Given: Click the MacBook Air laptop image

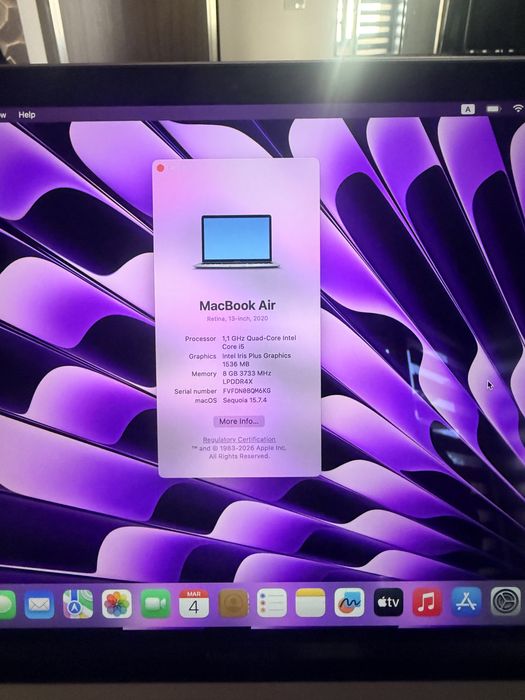Looking at the screenshot, I should (x=237, y=242).
